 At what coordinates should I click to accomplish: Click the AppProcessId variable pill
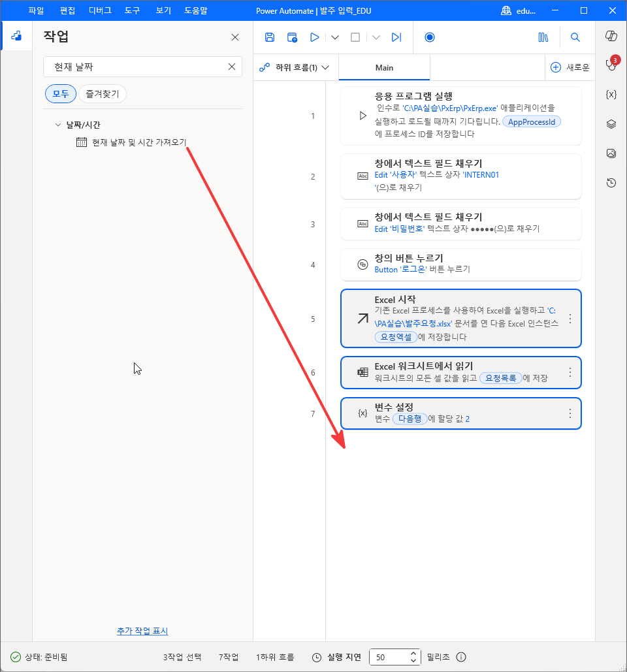click(532, 121)
